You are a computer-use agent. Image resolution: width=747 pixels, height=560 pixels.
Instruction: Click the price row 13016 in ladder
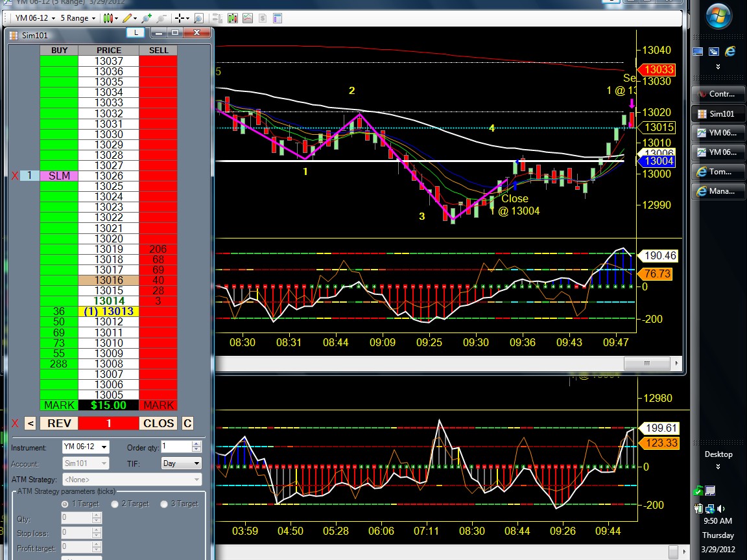pos(109,281)
